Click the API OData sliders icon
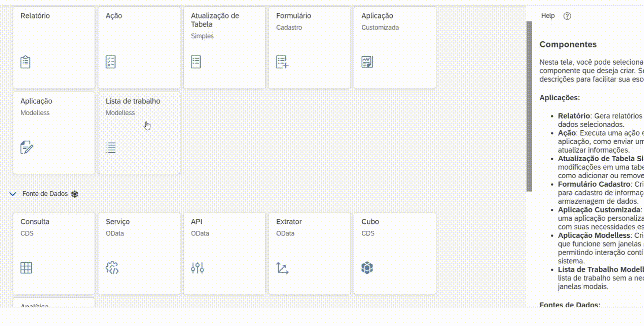The image size is (644, 326). (198, 268)
